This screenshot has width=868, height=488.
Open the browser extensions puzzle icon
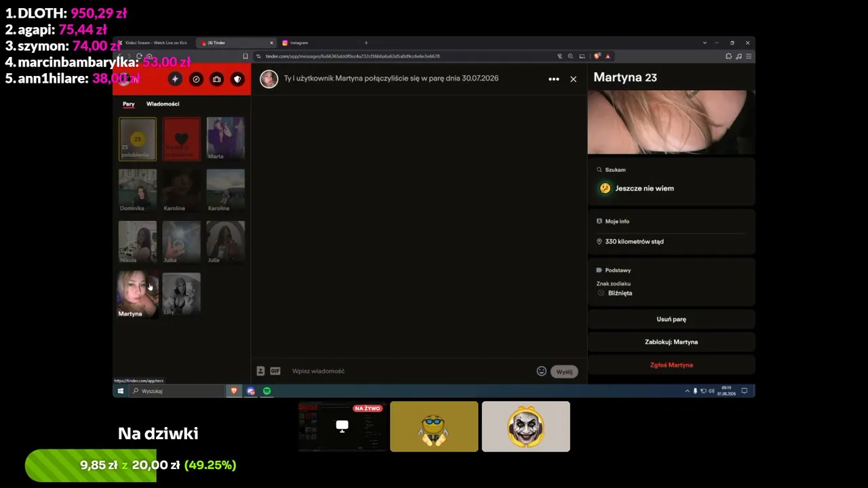click(728, 56)
